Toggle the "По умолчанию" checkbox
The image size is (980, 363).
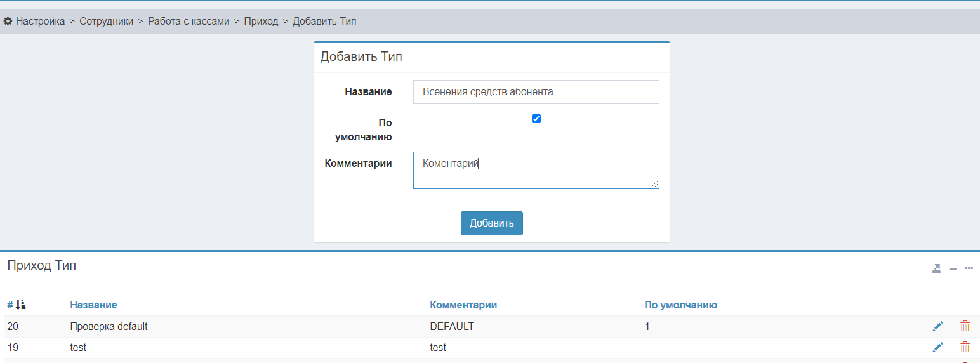pyautogui.click(x=536, y=119)
